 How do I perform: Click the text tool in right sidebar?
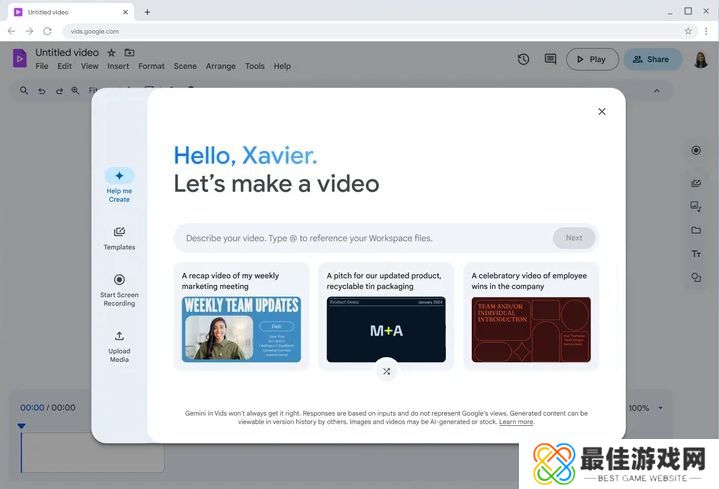point(696,254)
